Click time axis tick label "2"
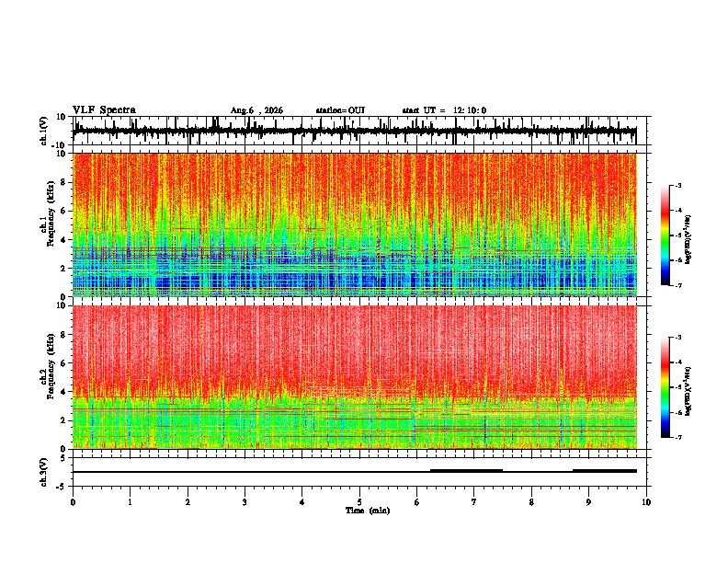Viewport: 728px width, 563px height. click(x=188, y=502)
